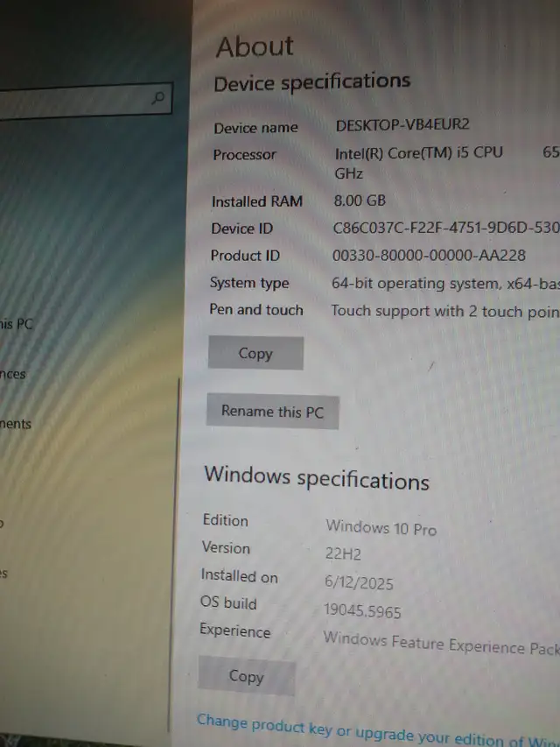Click the Edition label
The width and height of the screenshot is (560, 747).
[225, 520]
